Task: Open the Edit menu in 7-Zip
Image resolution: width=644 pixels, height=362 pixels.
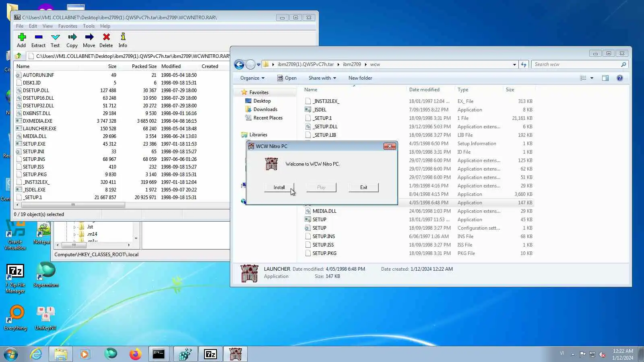Action: [x=33, y=26]
